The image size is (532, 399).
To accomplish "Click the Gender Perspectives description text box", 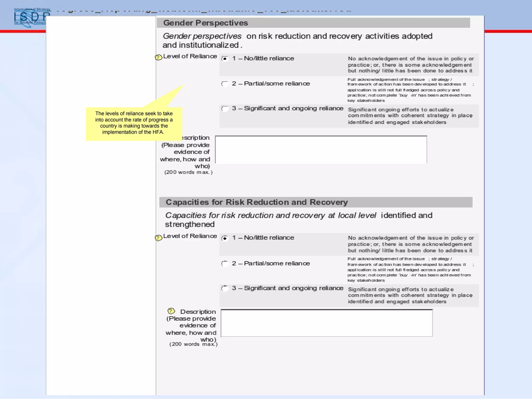I will pyautogui.click(x=321, y=150).
